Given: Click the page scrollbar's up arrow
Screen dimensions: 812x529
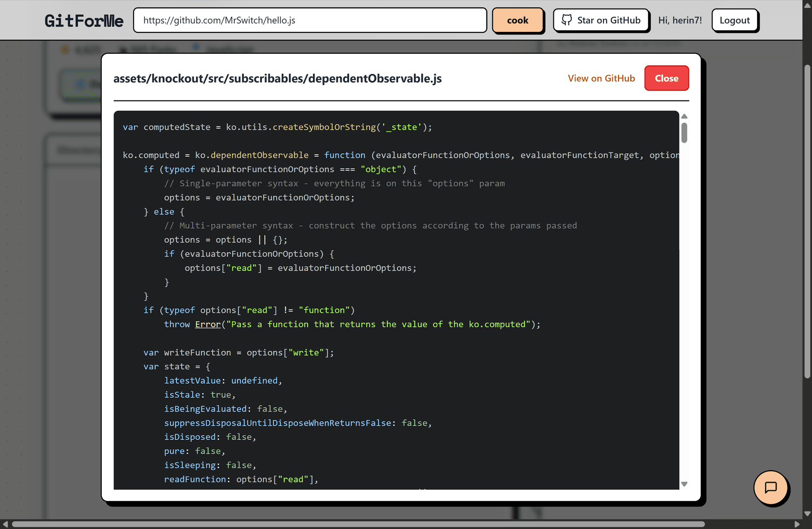Looking at the screenshot, I should click(808, 4).
